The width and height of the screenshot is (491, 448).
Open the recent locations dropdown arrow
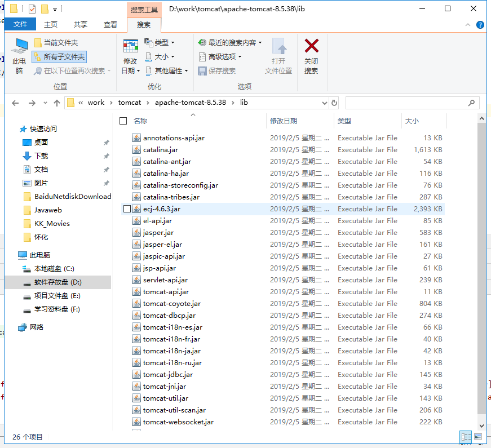click(x=46, y=103)
